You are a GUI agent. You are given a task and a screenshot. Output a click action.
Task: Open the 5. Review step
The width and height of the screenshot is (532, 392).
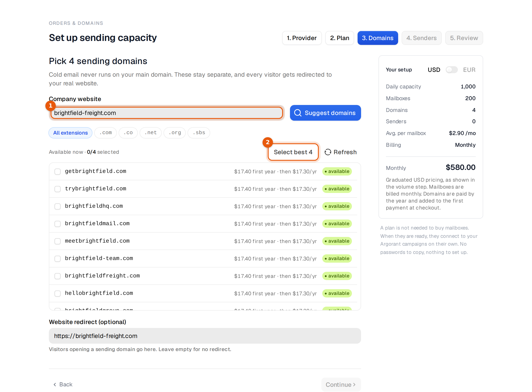(x=464, y=38)
